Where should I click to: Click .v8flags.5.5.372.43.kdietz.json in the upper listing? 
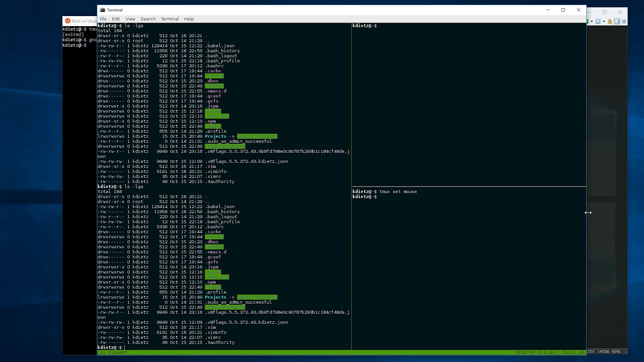pos(247,161)
